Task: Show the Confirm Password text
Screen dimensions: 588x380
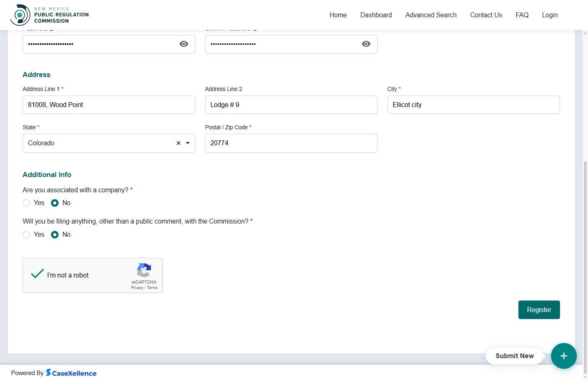Action: pos(366,44)
